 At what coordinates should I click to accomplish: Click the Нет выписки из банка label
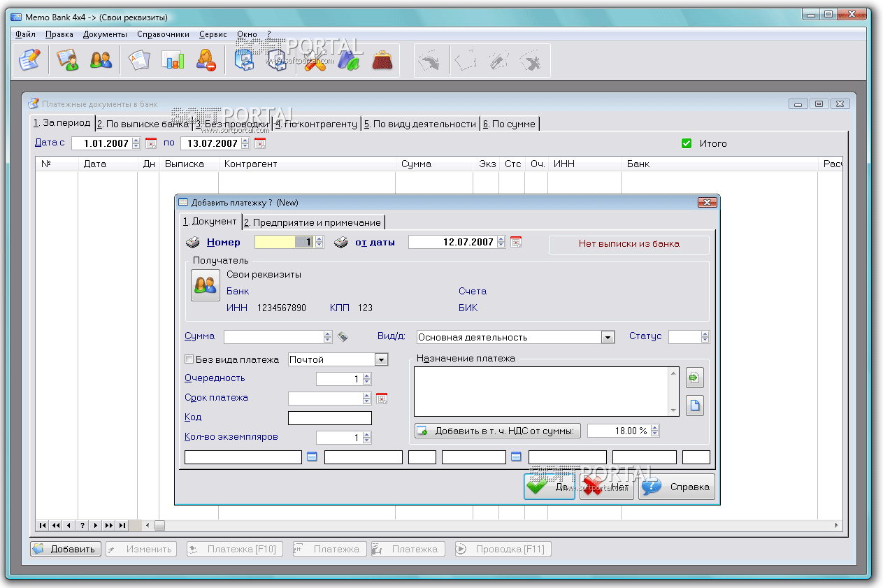tap(629, 244)
